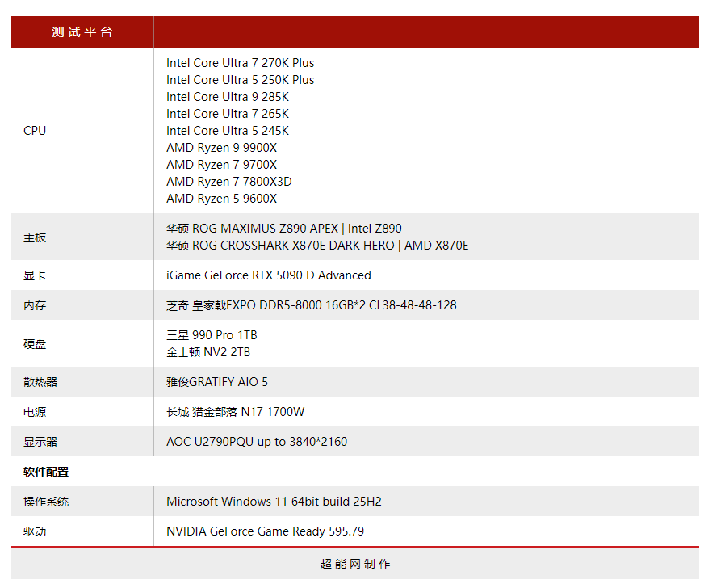
Task: Click the Intel Core Ultra 7 270K Plus entry
Action: click(240, 63)
